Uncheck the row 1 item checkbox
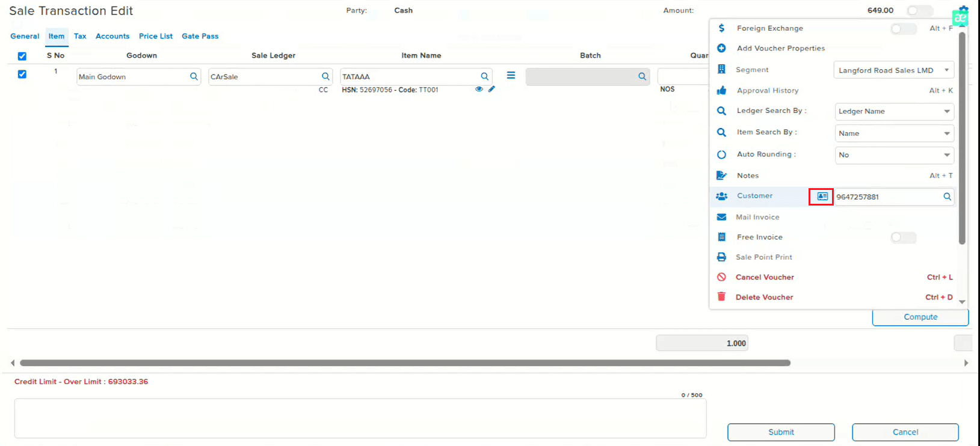The width and height of the screenshot is (980, 446). pos(22,75)
